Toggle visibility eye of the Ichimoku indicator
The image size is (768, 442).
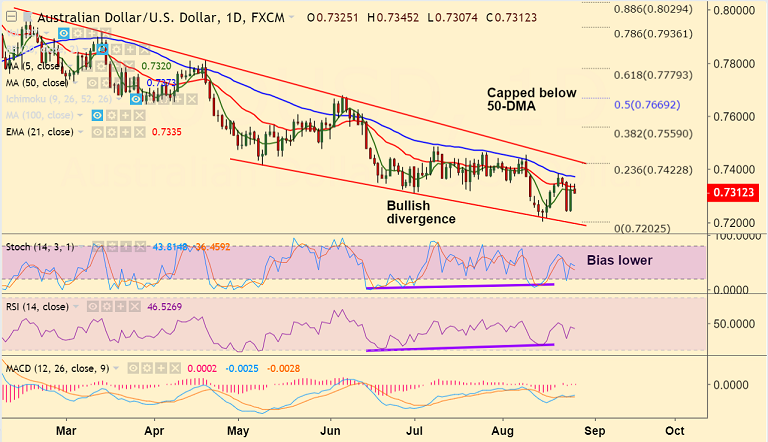point(136,99)
